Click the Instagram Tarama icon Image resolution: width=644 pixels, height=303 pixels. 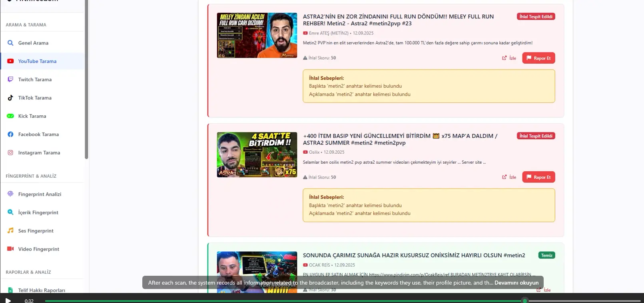[x=10, y=153]
